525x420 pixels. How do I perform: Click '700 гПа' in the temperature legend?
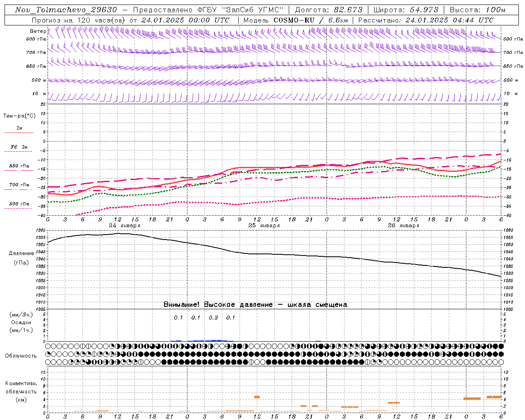click(19, 185)
